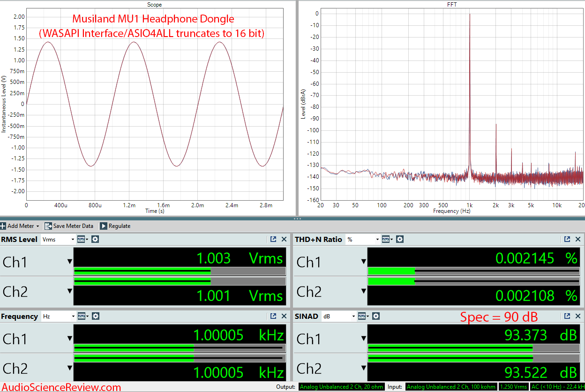Click the Regulate button

[x=115, y=226]
